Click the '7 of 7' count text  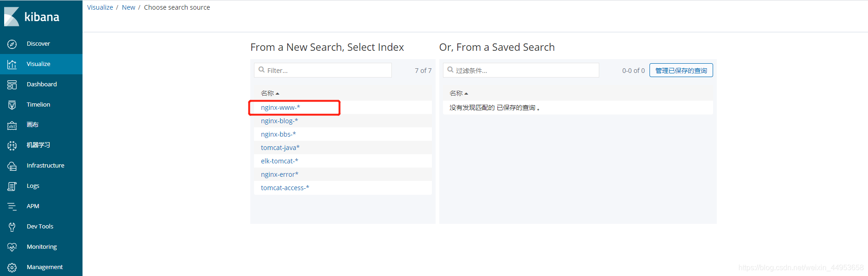[423, 71]
